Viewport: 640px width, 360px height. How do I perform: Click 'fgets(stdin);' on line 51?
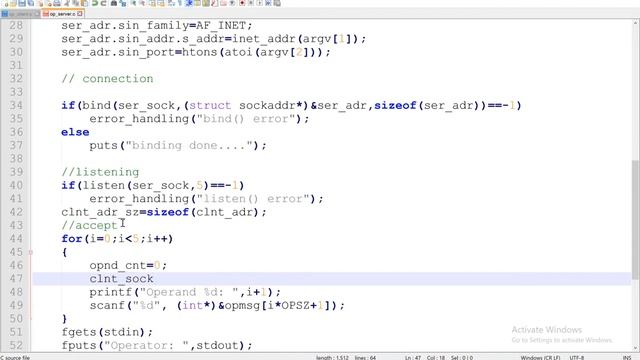(107, 332)
